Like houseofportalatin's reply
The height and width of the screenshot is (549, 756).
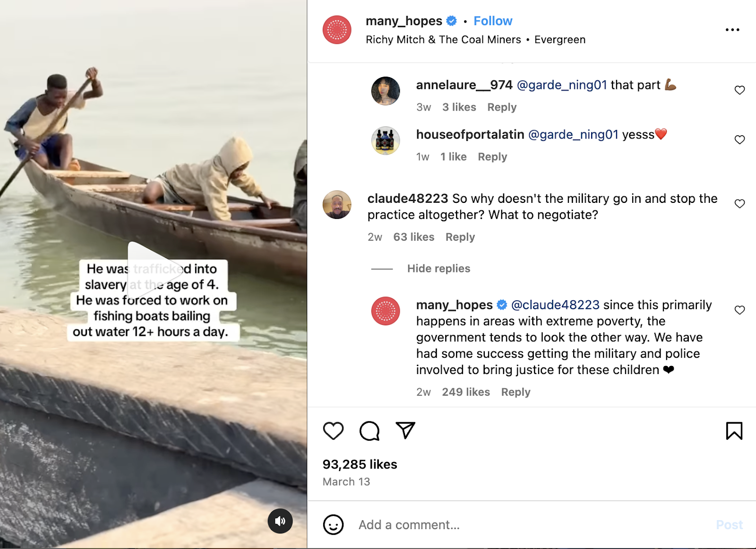point(739,140)
